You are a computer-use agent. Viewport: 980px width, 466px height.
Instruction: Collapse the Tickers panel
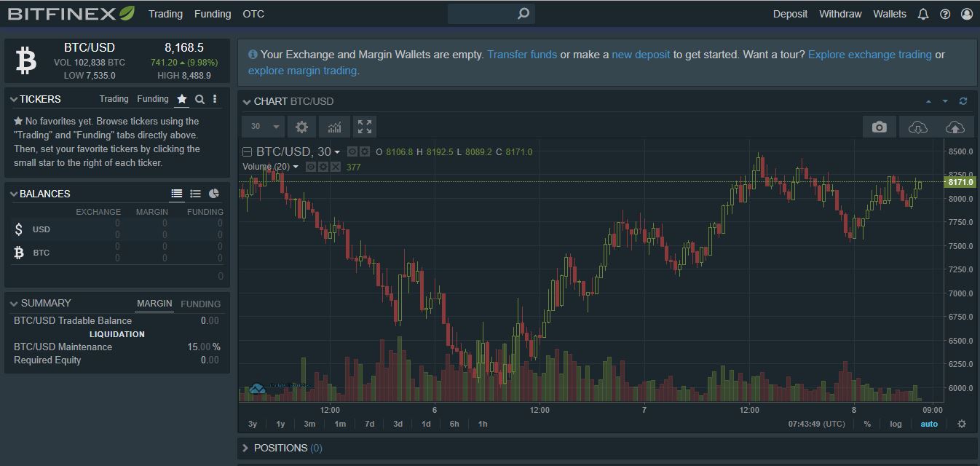click(14, 99)
